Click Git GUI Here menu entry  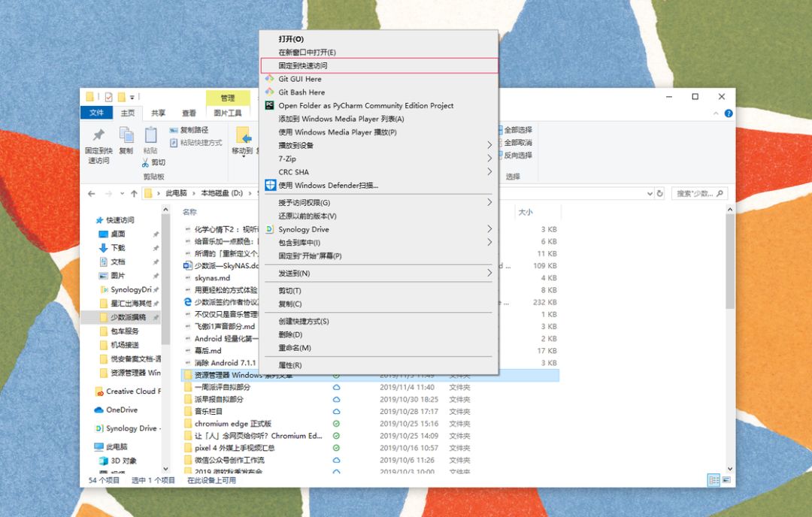(379, 79)
